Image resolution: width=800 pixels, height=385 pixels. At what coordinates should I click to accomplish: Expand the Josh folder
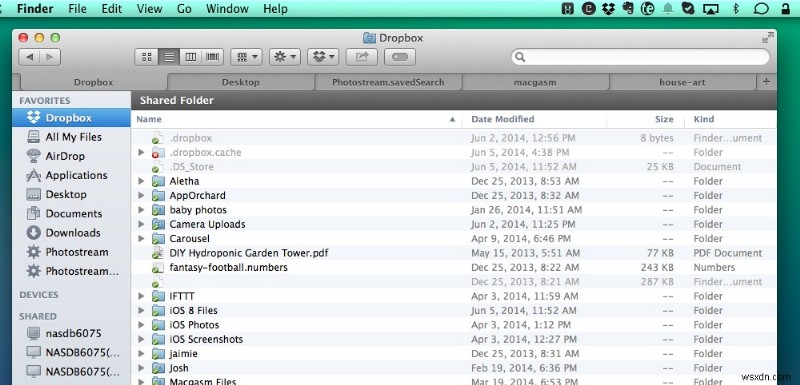point(141,368)
